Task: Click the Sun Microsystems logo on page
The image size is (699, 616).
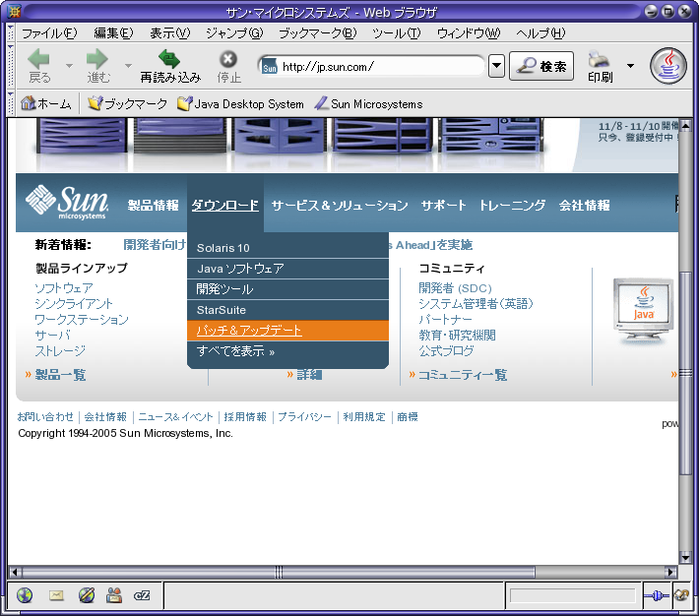Action: (66, 203)
